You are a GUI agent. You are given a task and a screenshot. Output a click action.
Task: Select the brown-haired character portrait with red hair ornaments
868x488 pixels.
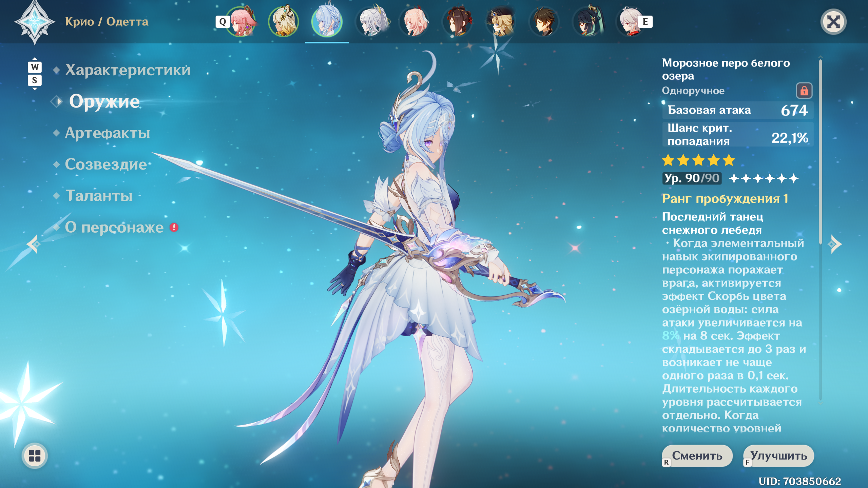(x=458, y=21)
